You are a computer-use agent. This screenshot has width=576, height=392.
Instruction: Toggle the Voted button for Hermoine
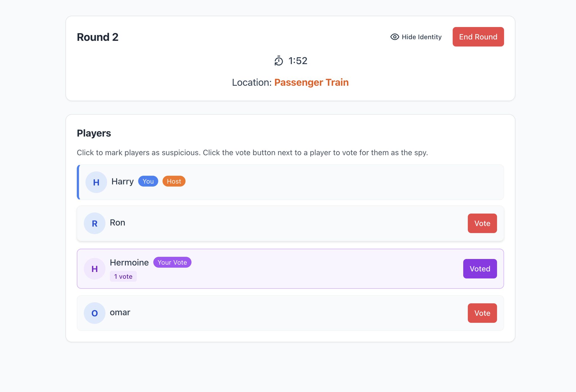[x=480, y=269]
